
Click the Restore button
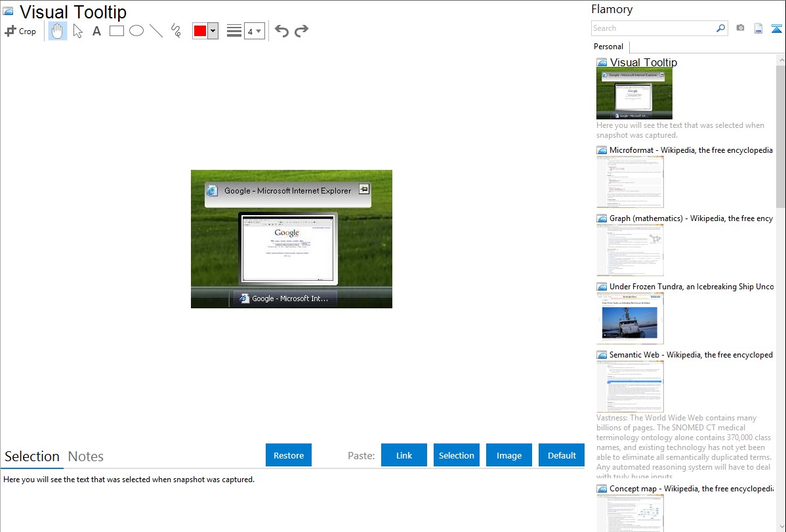[x=289, y=455]
